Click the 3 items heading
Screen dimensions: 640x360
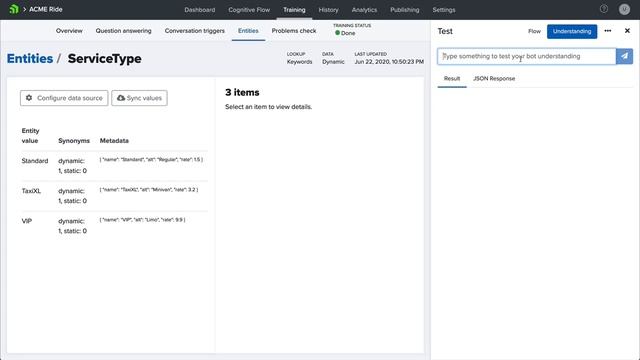(x=242, y=92)
